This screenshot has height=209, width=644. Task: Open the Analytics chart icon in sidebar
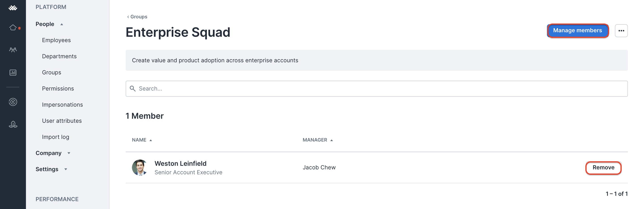click(13, 73)
